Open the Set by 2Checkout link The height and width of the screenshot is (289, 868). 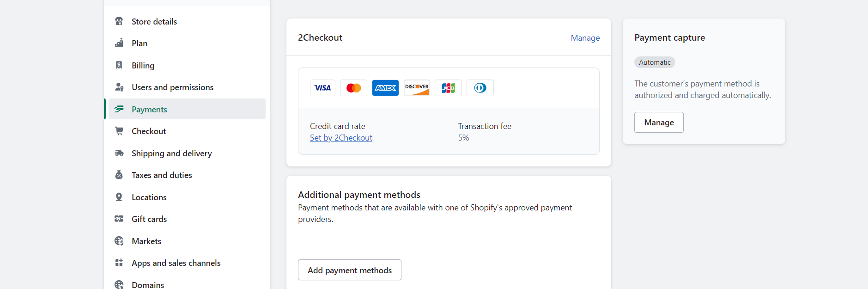(341, 138)
